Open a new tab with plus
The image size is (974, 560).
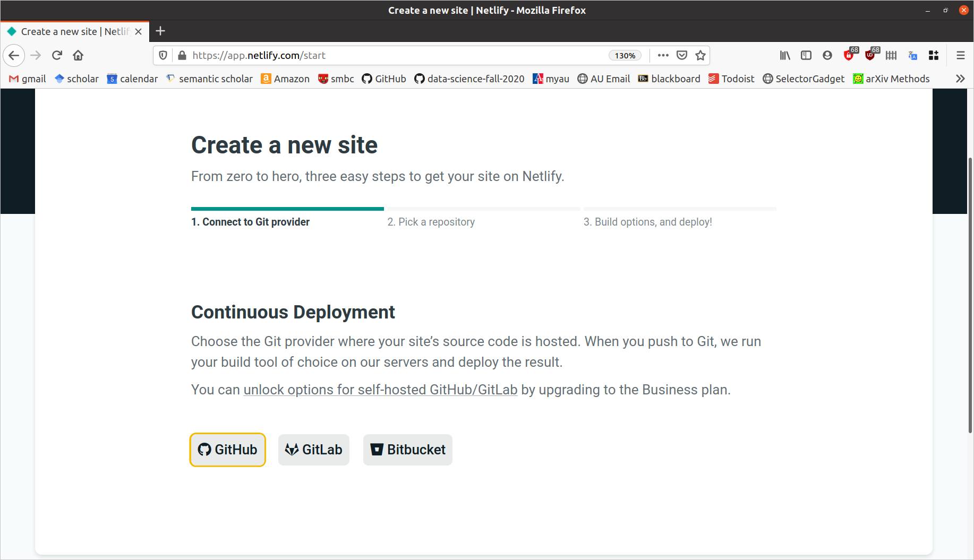coord(160,31)
